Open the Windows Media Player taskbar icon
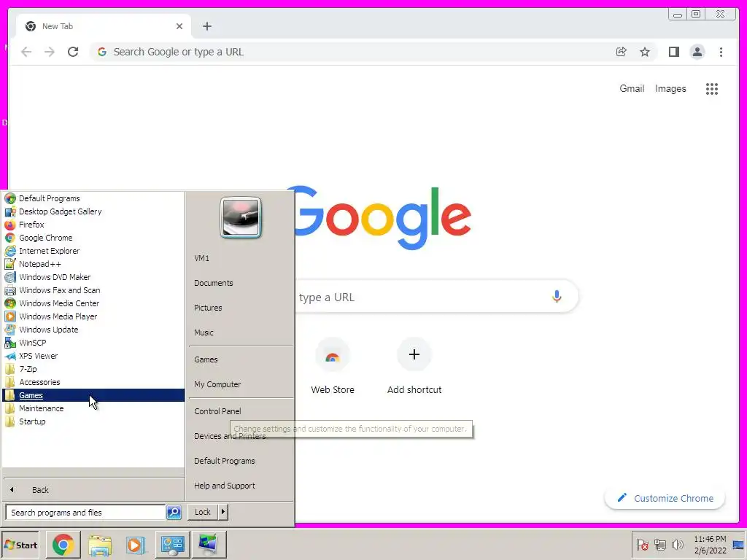Image resolution: width=747 pixels, height=560 pixels. click(136, 545)
